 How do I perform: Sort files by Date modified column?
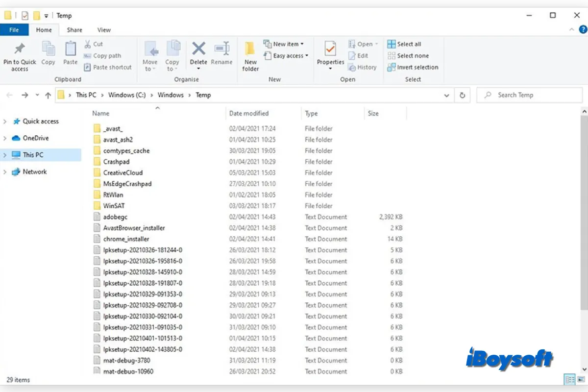pyautogui.click(x=249, y=114)
